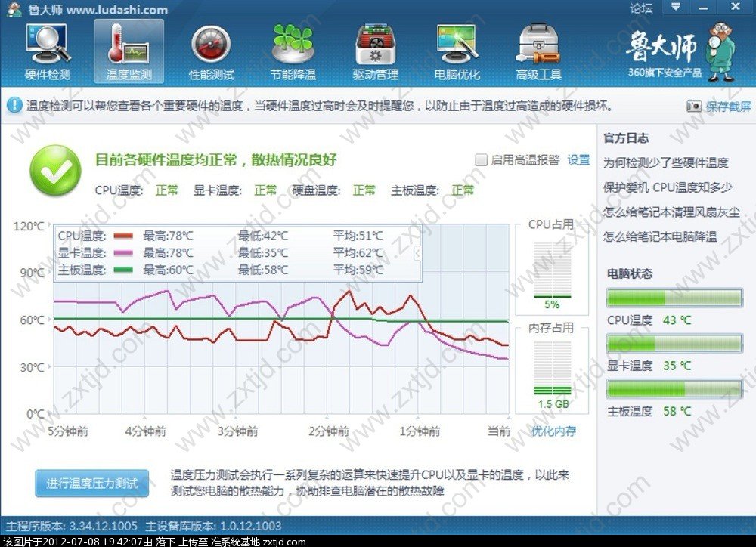Click the 43 ℃ CPU temperature reading

coord(677,320)
